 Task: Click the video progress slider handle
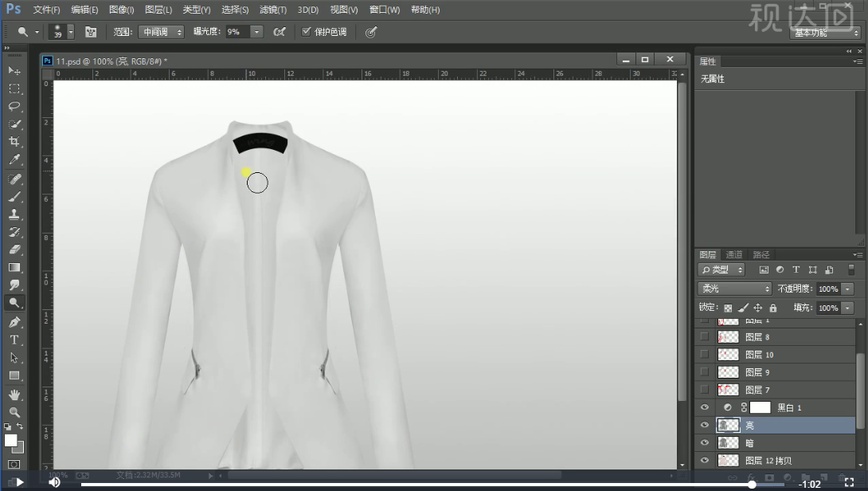(x=752, y=485)
